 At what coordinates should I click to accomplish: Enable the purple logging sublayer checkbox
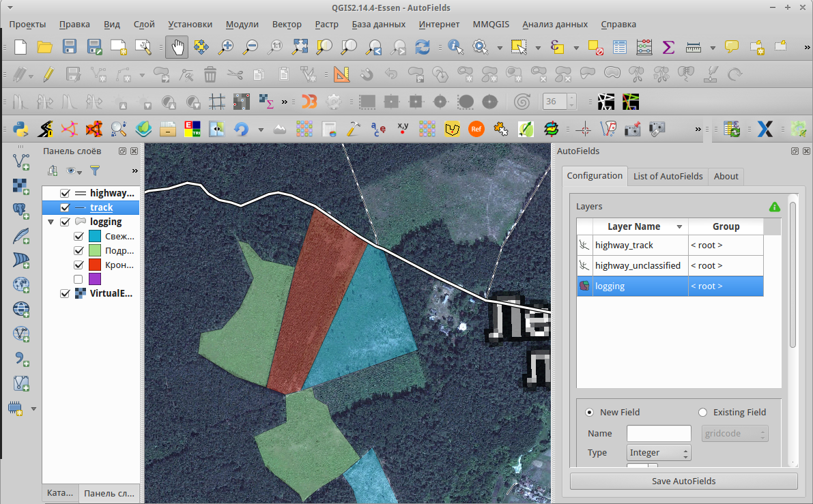coord(79,278)
